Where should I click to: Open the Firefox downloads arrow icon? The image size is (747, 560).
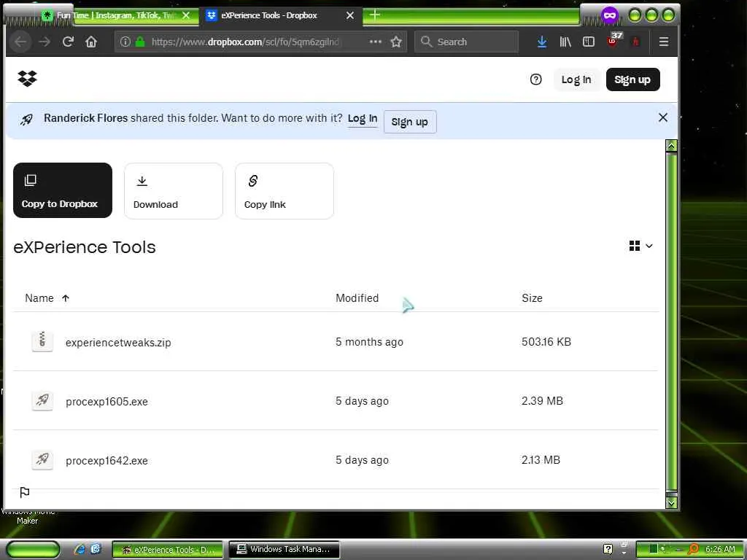tap(542, 42)
